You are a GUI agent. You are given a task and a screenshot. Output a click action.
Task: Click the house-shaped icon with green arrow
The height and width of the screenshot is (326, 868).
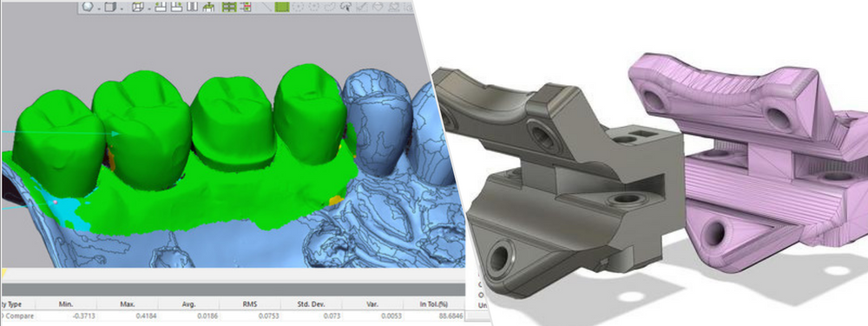pos(208,7)
